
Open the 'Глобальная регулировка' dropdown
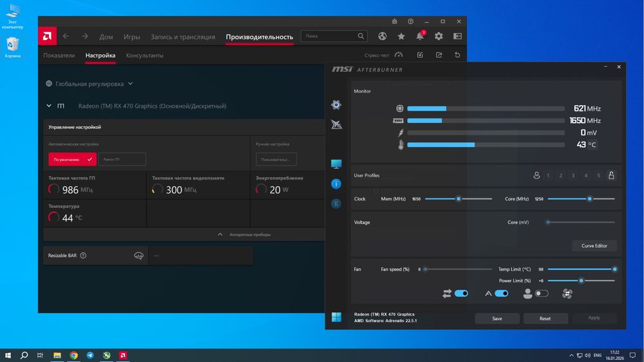click(90, 84)
